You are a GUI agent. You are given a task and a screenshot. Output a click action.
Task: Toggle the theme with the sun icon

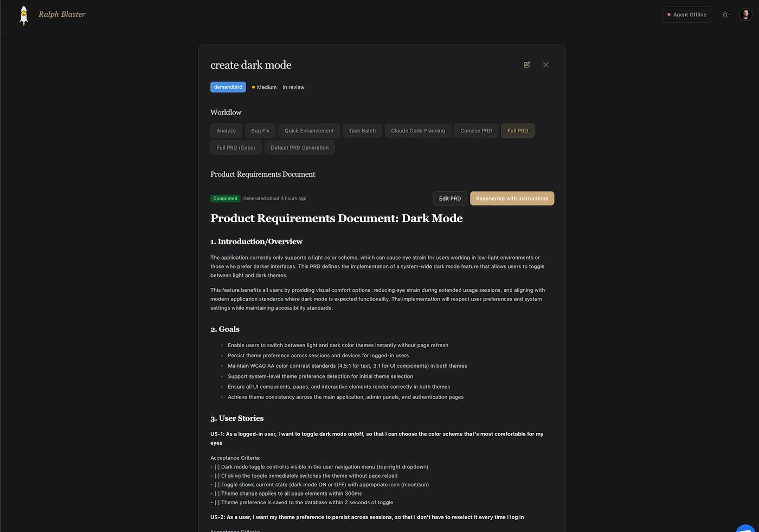click(x=725, y=15)
